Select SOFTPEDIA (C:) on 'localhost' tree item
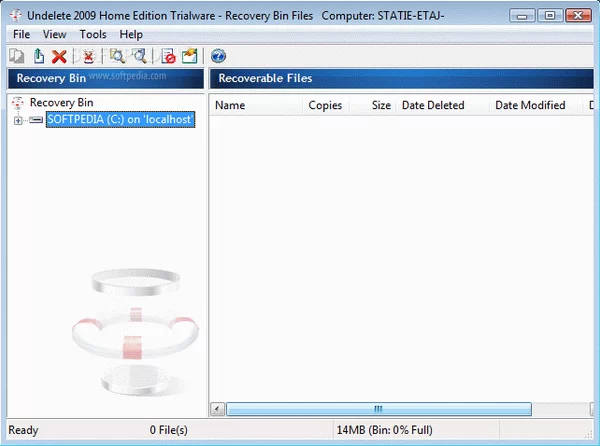 click(121, 119)
